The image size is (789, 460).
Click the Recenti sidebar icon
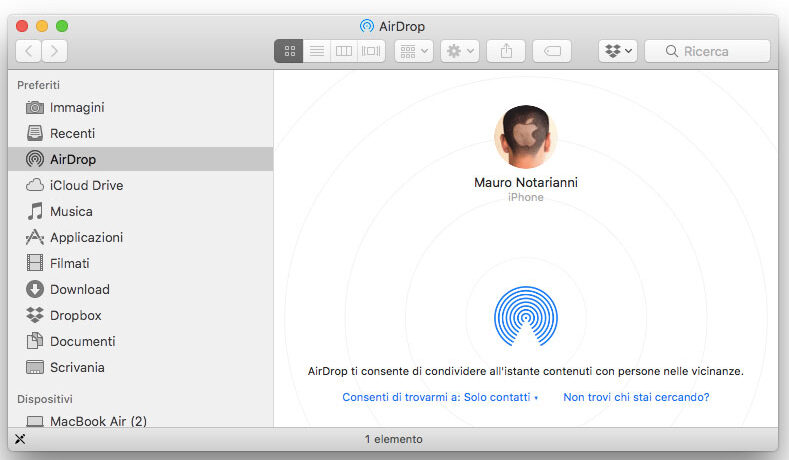pyautogui.click(x=35, y=133)
